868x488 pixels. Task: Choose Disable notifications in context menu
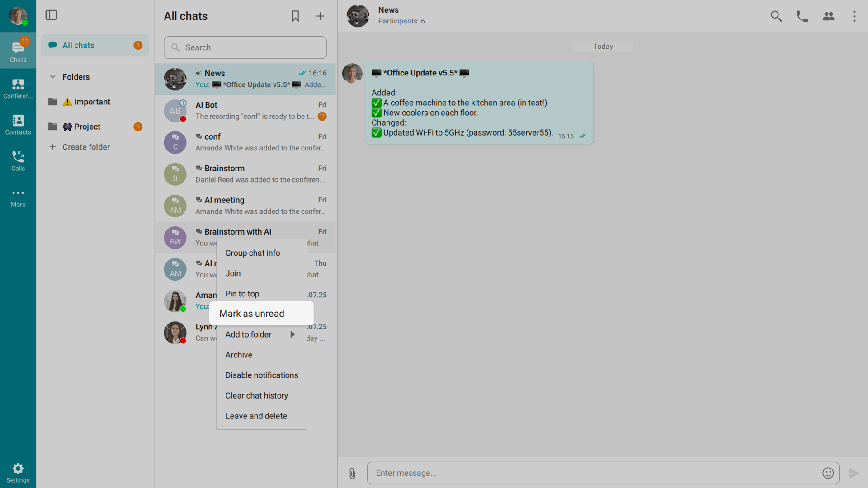[261, 375]
